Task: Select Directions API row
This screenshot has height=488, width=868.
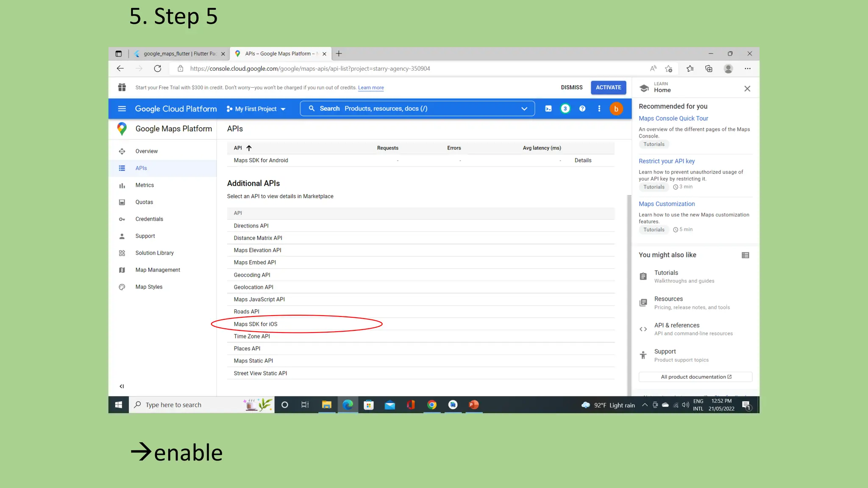Action: (421, 226)
